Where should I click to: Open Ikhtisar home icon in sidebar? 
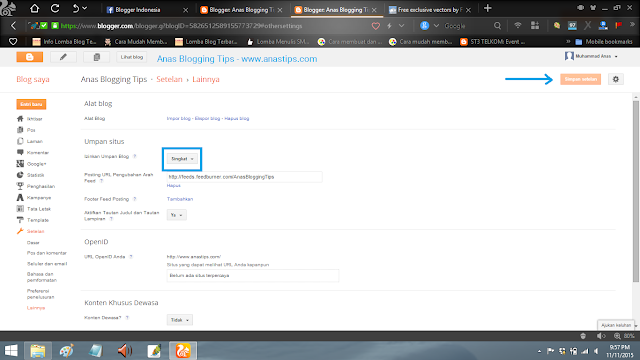click(20, 119)
